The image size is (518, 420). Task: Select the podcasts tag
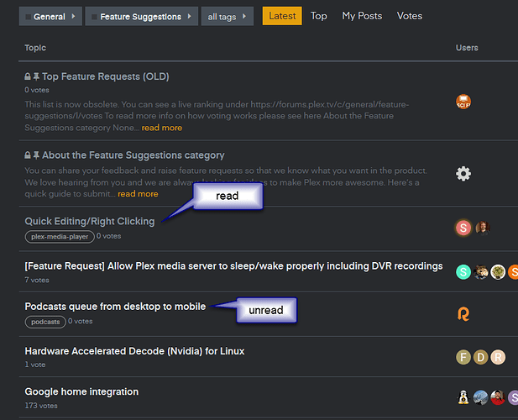click(45, 322)
